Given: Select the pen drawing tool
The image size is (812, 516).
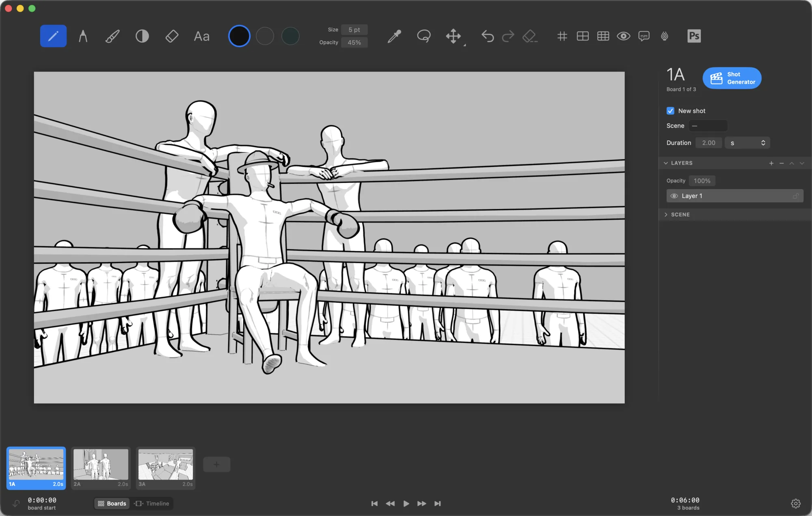Looking at the screenshot, I should click(83, 36).
